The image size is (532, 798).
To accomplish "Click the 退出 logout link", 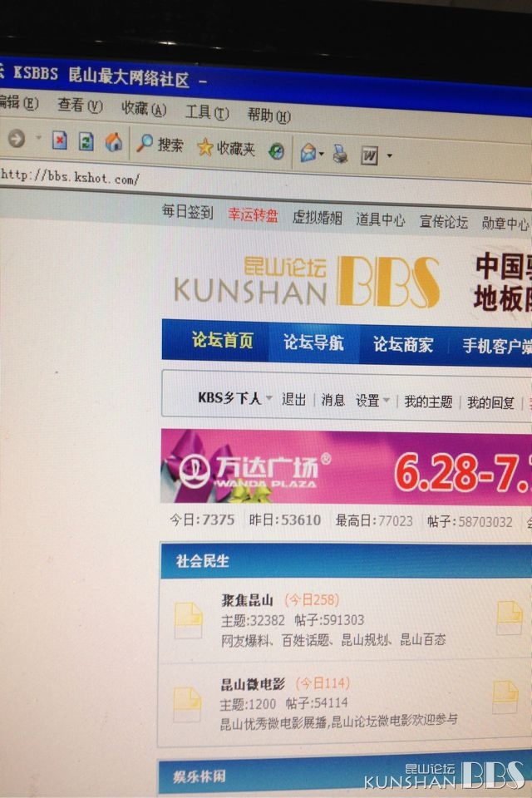I will (x=293, y=400).
